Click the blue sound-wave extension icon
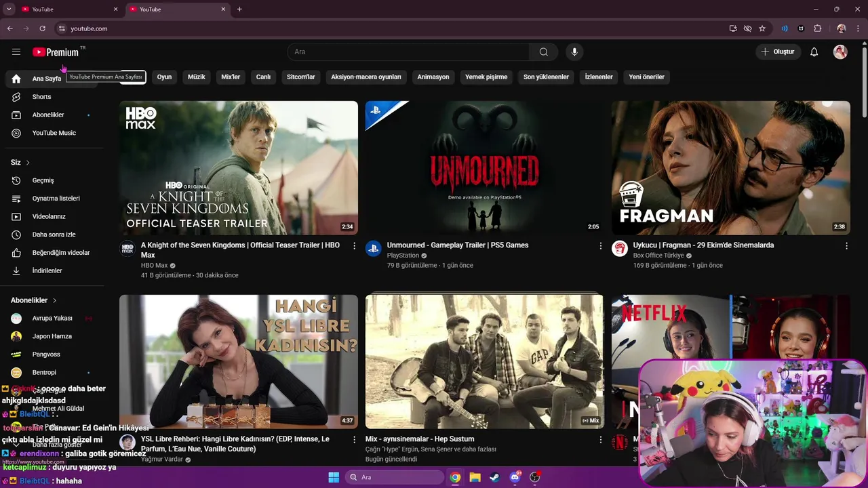 click(x=785, y=28)
